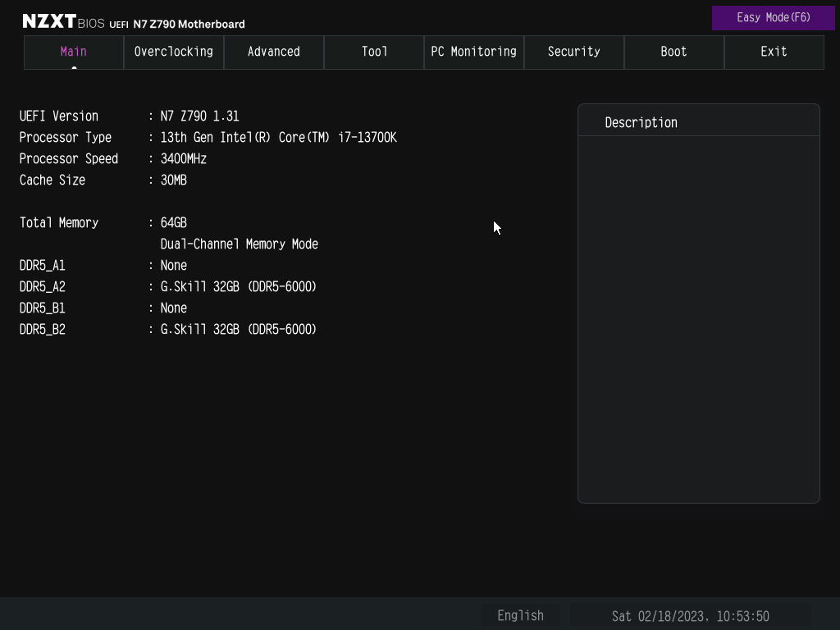840x630 pixels.
Task: Select the Tool tab
Action: click(374, 52)
